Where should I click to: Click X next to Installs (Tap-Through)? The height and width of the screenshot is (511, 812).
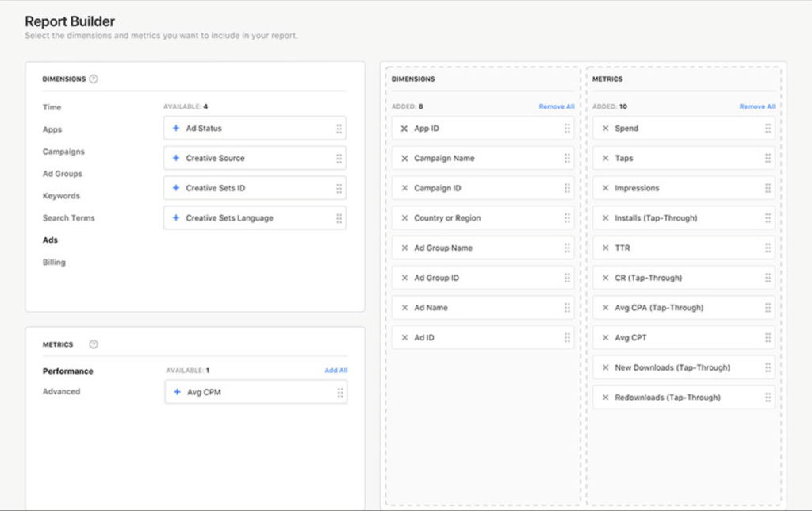[605, 218]
